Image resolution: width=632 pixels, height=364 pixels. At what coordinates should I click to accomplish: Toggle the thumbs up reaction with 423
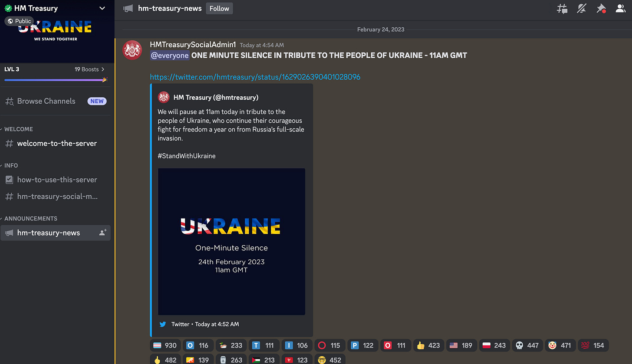click(x=428, y=345)
